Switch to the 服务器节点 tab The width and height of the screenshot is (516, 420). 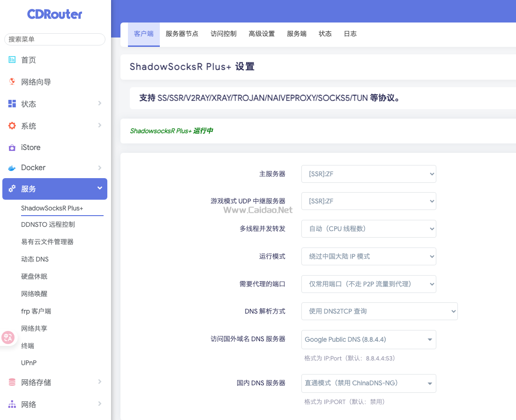(x=182, y=34)
